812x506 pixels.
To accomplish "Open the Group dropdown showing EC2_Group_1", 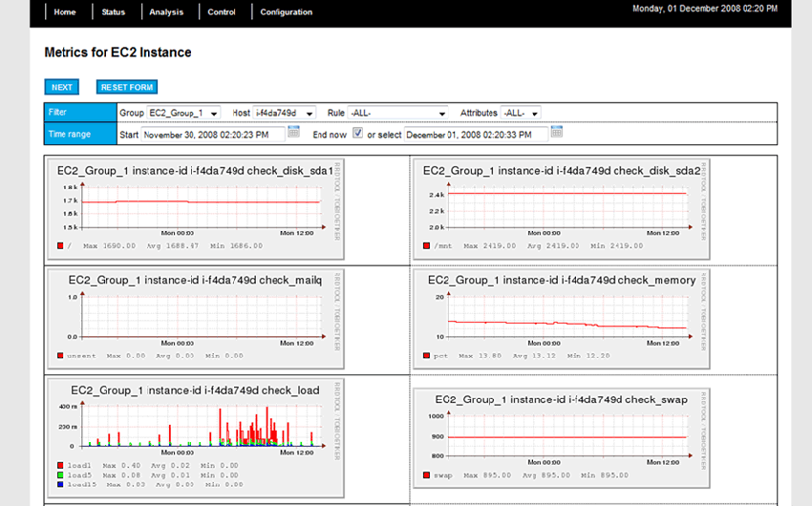I will point(183,113).
